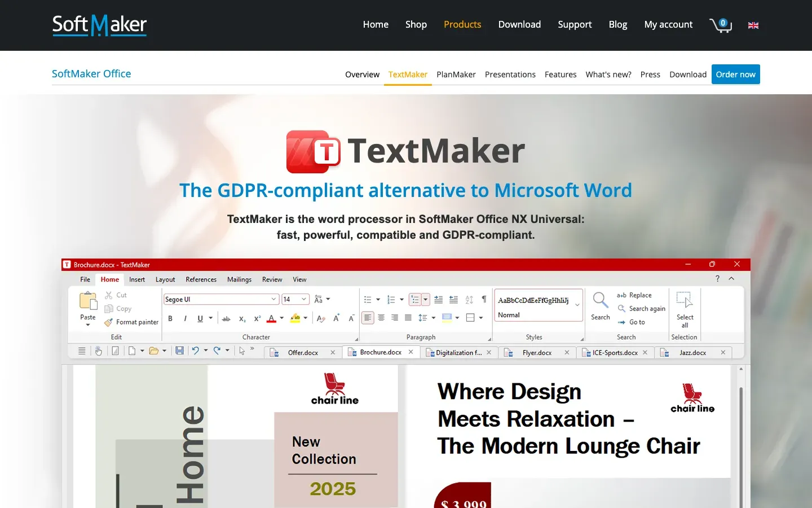Viewport: 812px width, 508px height.
Task: Switch to the Layout ribbon tab
Action: coord(165,279)
